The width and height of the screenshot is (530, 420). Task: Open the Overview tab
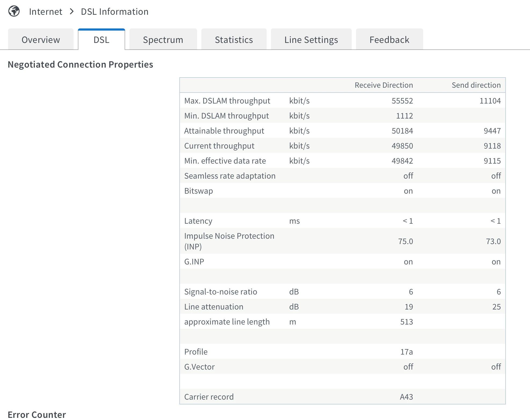click(x=41, y=40)
